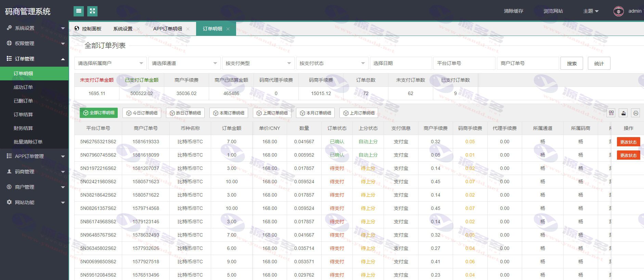Click 更改状态 for order 5N62765321S62
644x280 pixels.
tap(629, 142)
